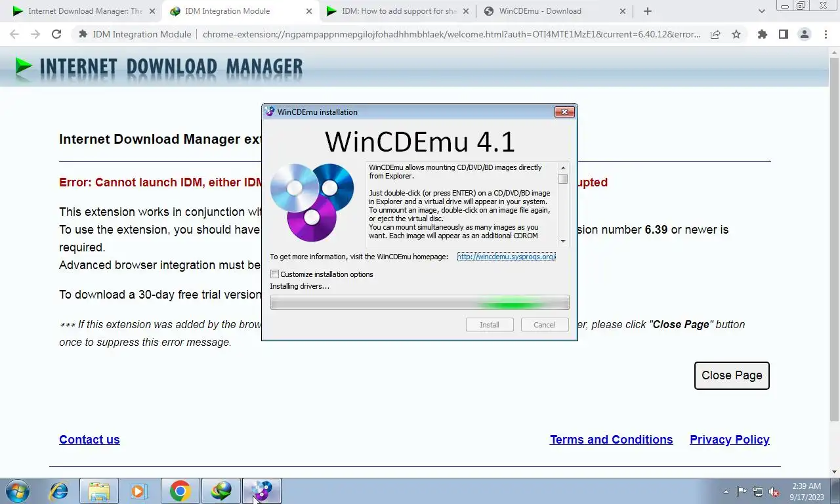Click the Chrome address bar URL
This screenshot has width=840, height=504.
451,34
